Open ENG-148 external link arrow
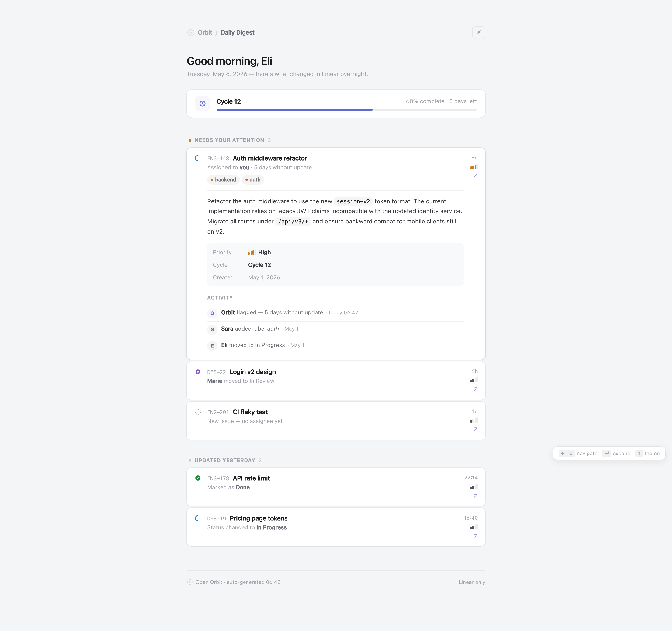Screen dimensions: 672x631 (475, 175)
